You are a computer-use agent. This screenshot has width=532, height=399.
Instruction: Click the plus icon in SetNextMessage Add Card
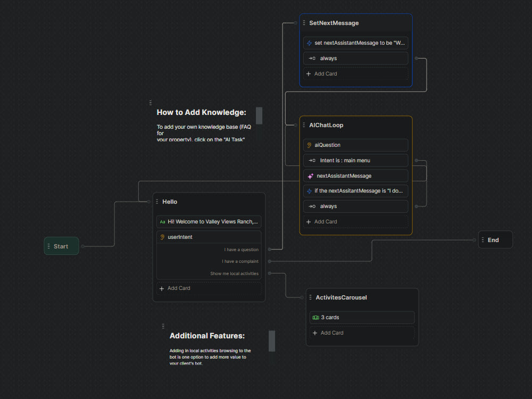coord(309,73)
